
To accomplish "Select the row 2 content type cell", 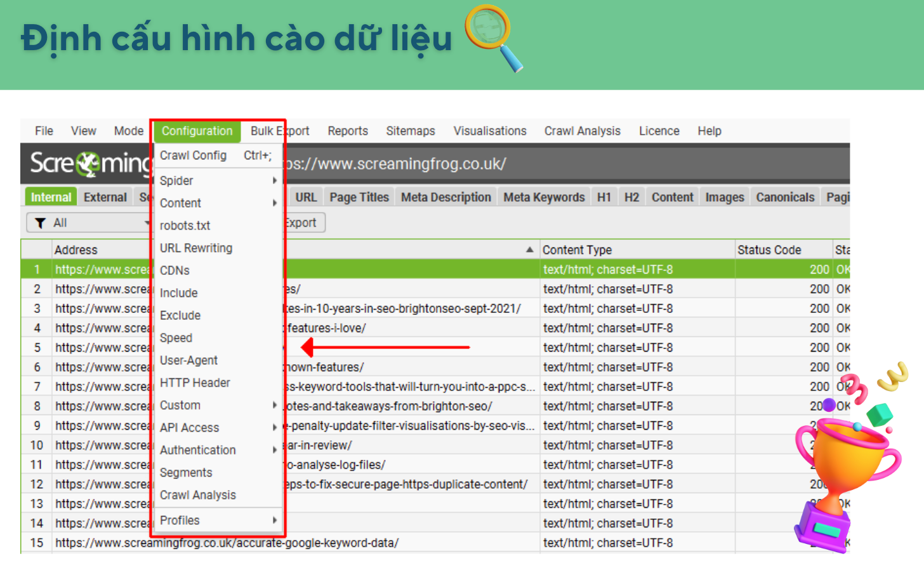I will [x=637, y=289].
